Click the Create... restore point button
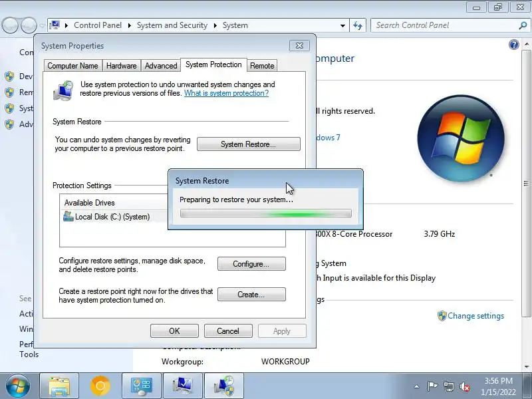Screen dimensions: 532x399 (x=251, y=295)
